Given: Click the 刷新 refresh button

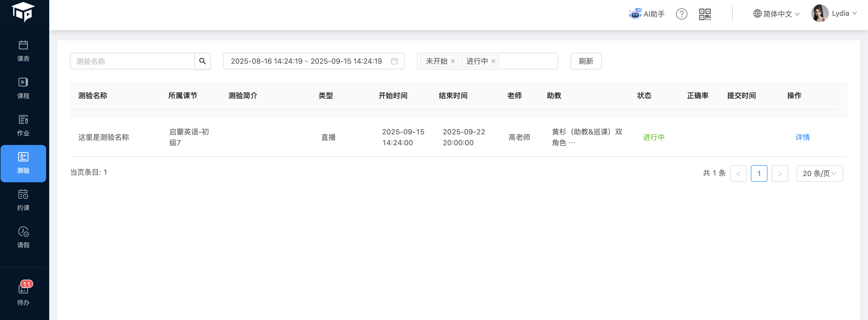Looking at the screenshot, I should point(586,61).
